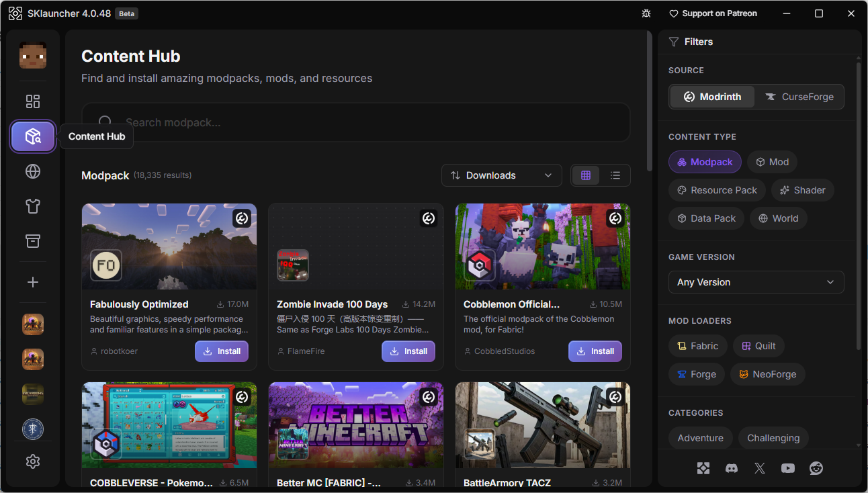Click the Modrinth badge on COBBLEVERSE card
The image size is (868, 493).
(242, 397)
